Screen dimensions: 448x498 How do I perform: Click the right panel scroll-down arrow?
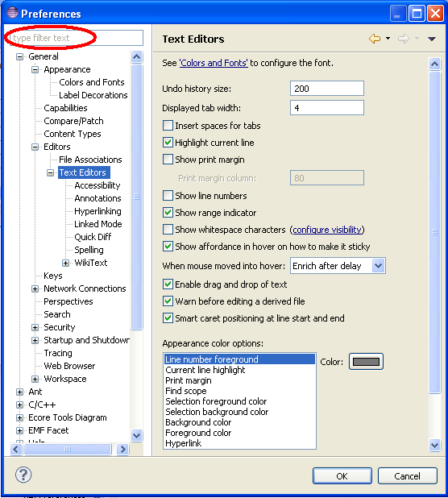pyautogui.click(x=434, y=445)
